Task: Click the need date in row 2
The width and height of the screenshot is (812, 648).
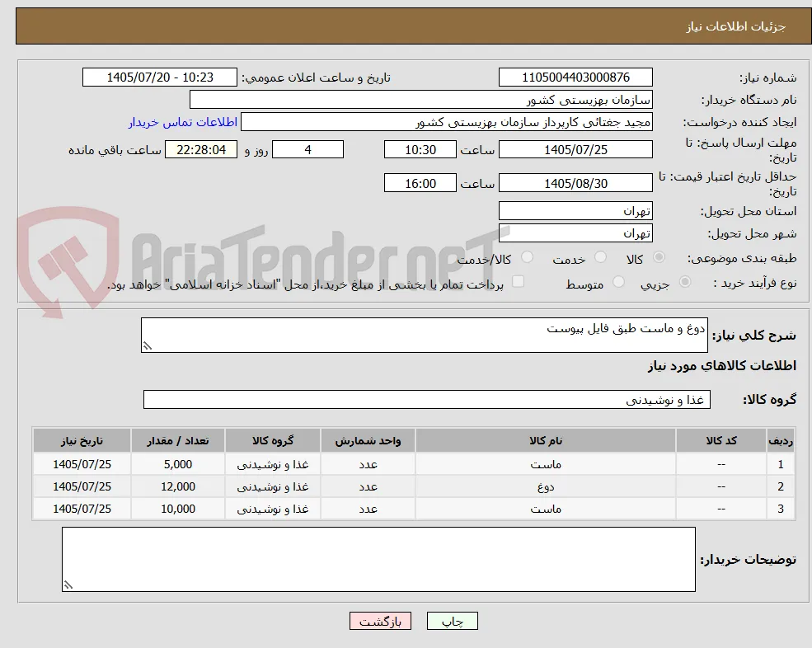Action: coord(82,487)
